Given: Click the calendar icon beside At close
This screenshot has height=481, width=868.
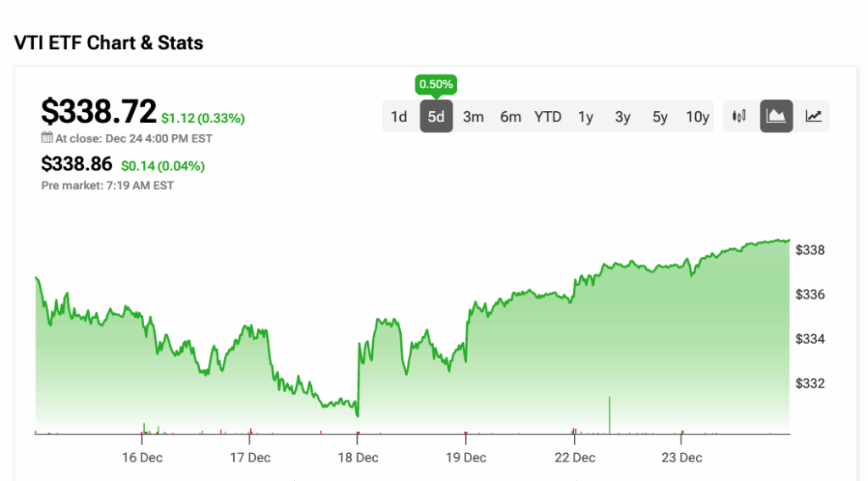Looking at the screenshot, I should coord(47,138).
